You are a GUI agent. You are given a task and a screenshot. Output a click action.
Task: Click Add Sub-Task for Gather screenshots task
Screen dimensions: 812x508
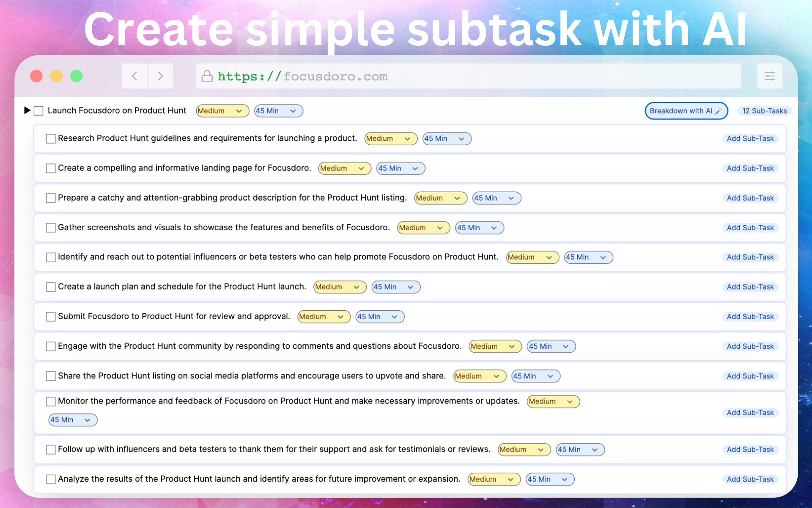pos(750,228)
